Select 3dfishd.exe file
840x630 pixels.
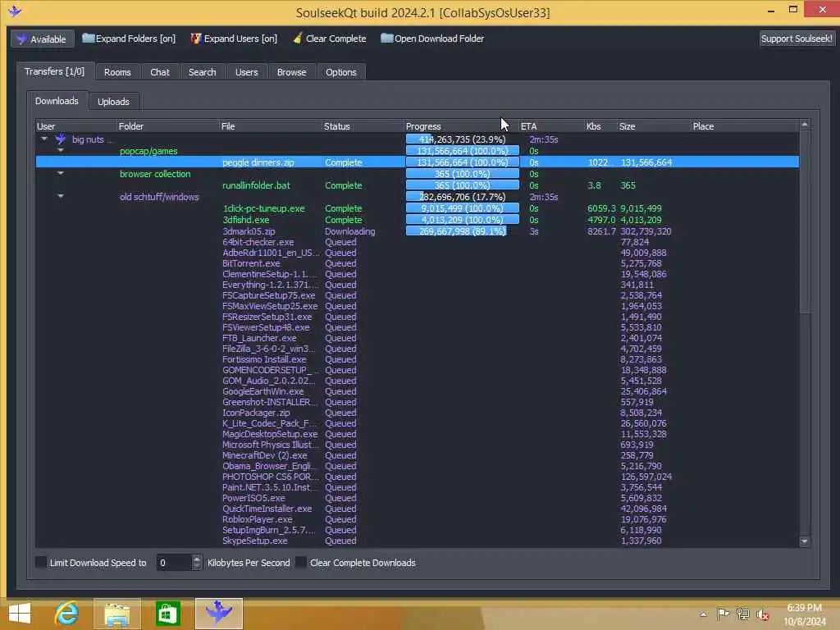click(x=245, y=220)
